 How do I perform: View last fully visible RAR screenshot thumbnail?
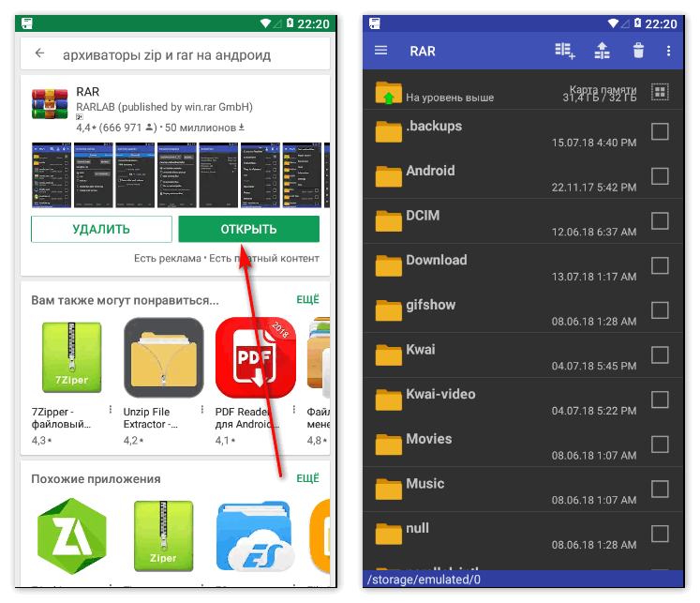[x=302, y=175]
